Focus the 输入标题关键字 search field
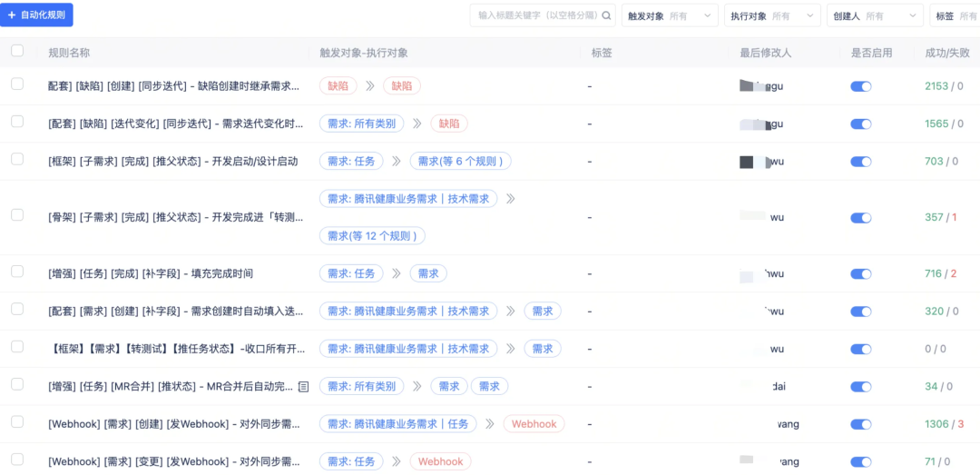The width and height of the screenshot is (980, 475). [x=542, y=15]
